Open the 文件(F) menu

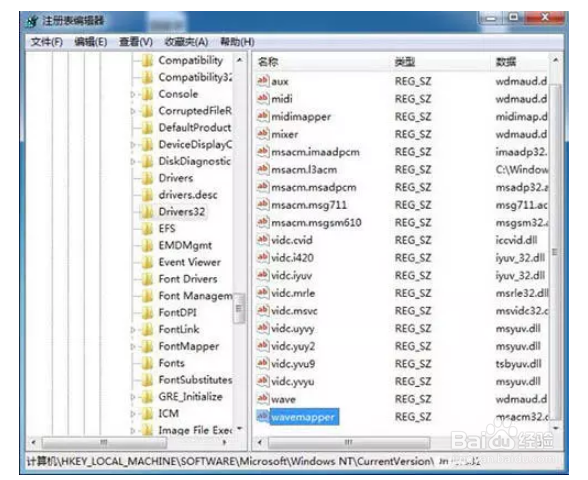click(x=46, y=42)
